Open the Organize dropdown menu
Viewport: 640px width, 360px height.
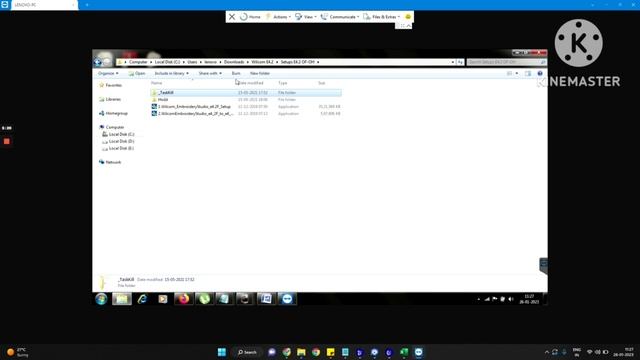pyautogui.click(x=108, y=73)
